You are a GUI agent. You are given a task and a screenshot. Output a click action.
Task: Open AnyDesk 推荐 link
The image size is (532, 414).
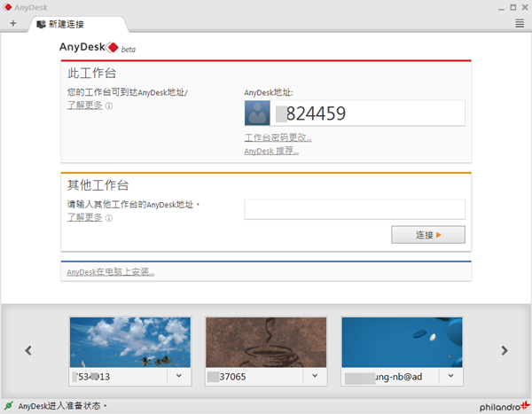271,151
